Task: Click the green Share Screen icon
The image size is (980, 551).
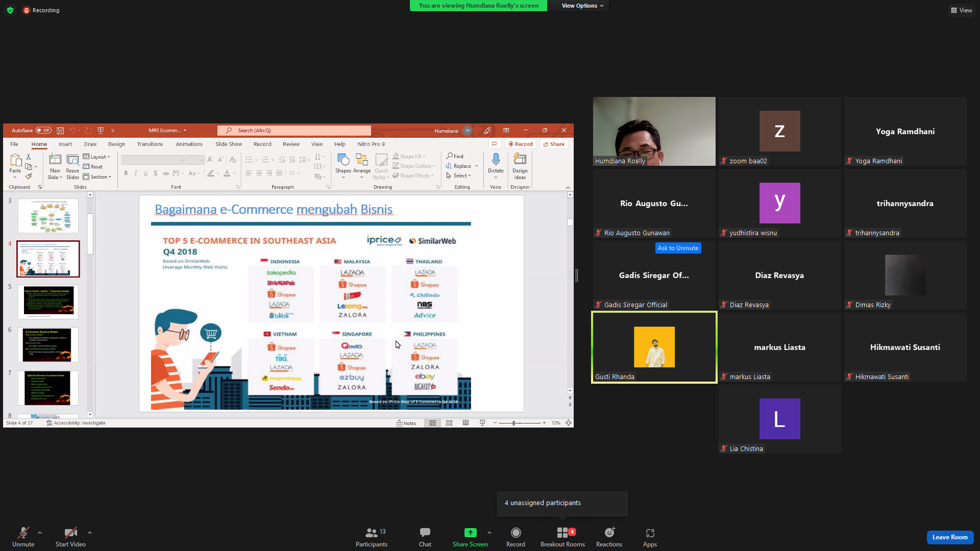Action: (470, 533)
